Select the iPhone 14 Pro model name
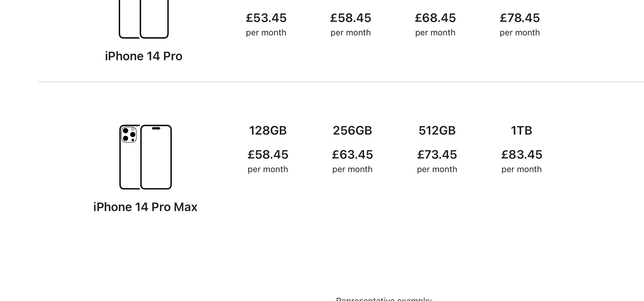The image size is (644, 301). pos(143,56)
